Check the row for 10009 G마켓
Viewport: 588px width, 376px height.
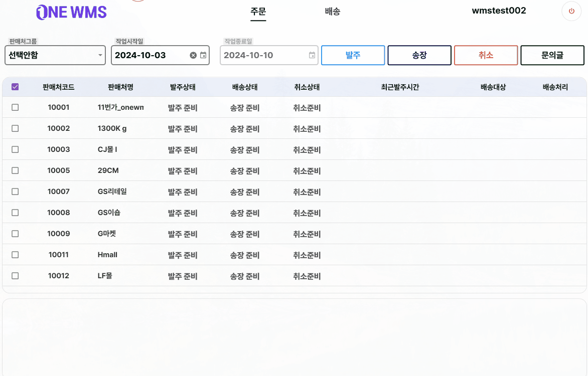(15, 234)
